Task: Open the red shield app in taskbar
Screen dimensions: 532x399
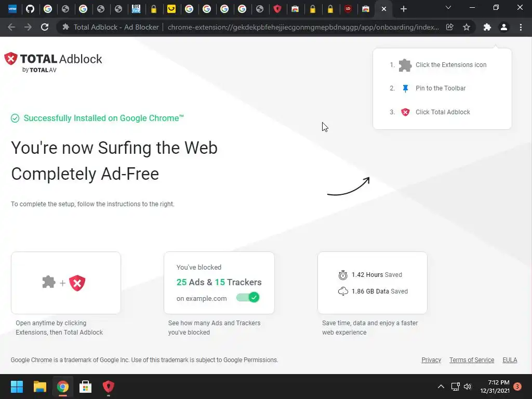Action: coord(108,387)
